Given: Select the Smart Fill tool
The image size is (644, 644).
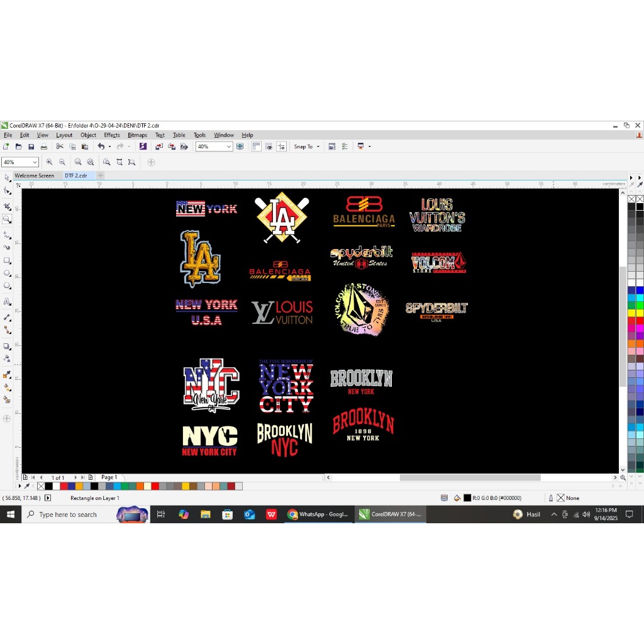Looking at the screenshot, I should [7, 399].
